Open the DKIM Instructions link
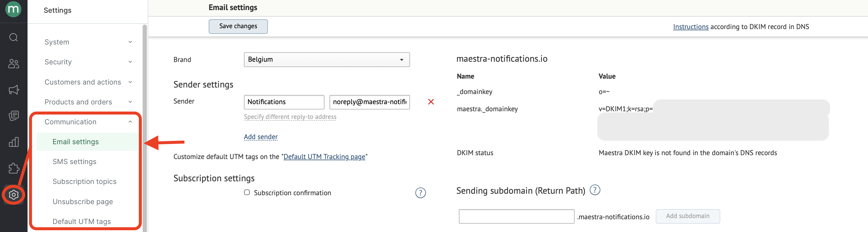Screen dimensions: 868x232 click(x=690, y=27)
